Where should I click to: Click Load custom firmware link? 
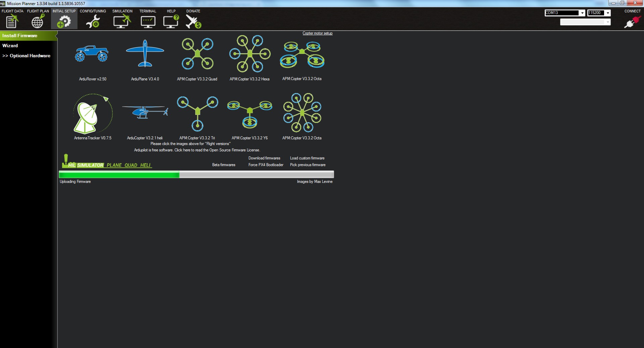[x=307, y=158]
